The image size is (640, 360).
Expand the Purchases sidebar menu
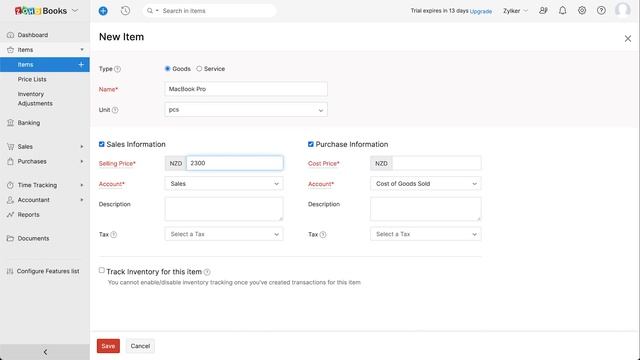click(x=82, y=161)
